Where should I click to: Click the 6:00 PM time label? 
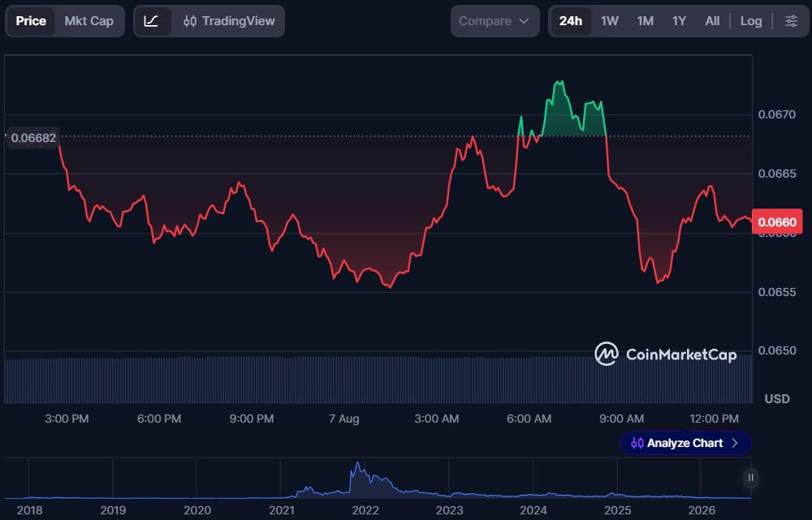click(x=159, y=419)
